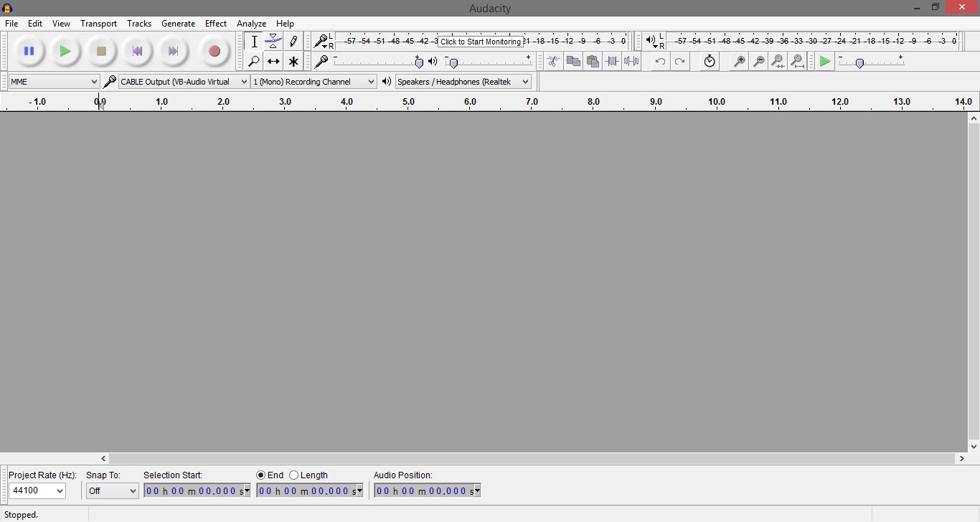Click the playback meter speaker icon
980x522 pixels.
point(650,40)
